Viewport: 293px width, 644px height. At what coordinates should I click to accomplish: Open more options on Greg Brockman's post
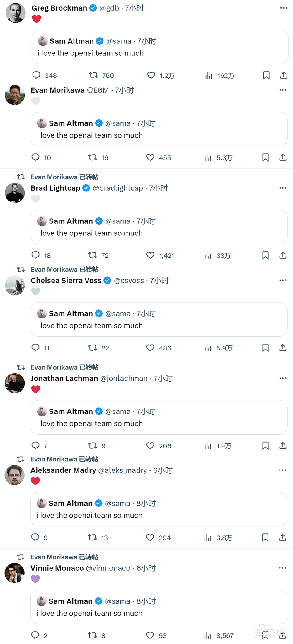(283, 8)
